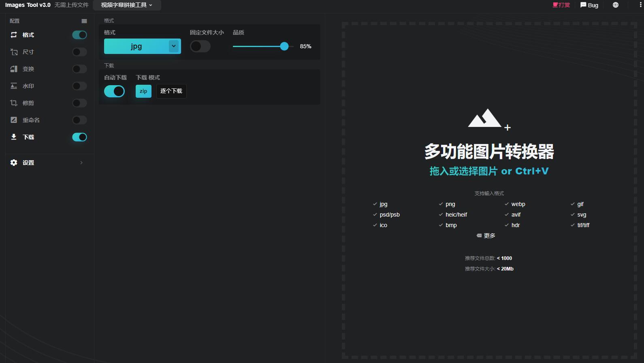Select the 下载 sidebar item
The image size is (644, 363).
28,137
